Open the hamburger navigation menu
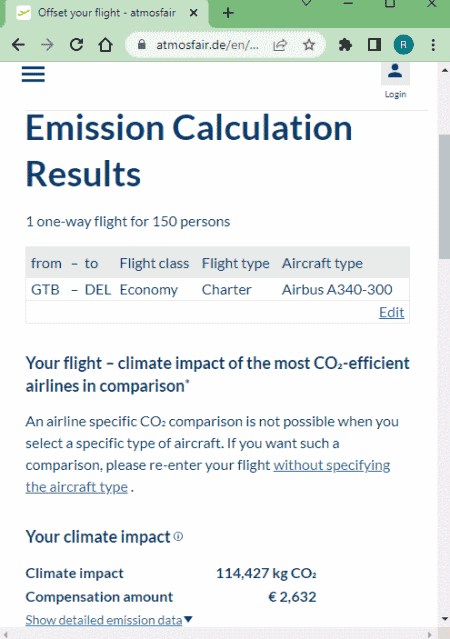The image size is (450, 639). [33, 74]
